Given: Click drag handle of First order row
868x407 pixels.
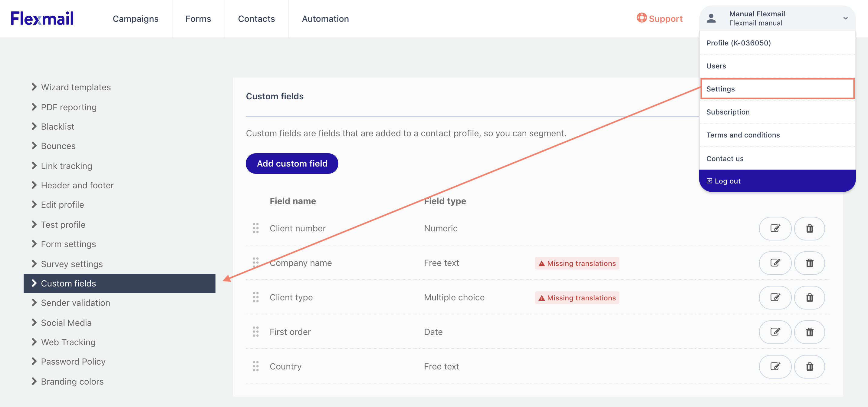Looking at the screenshot, I should tap(256, 332).
